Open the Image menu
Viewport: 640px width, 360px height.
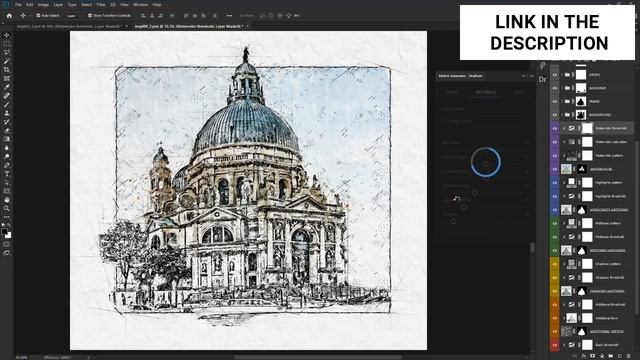pyautogui.click(x=43, y=4)
